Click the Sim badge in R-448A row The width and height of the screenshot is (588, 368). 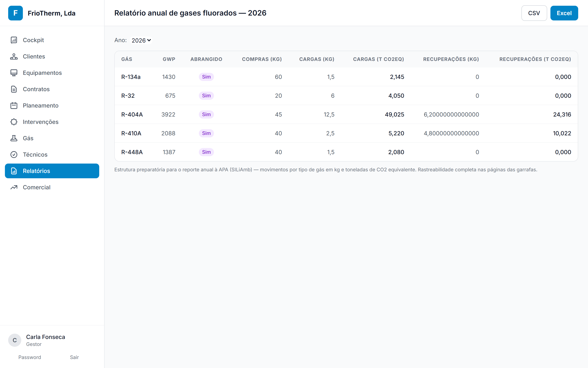tap(206, 152)
